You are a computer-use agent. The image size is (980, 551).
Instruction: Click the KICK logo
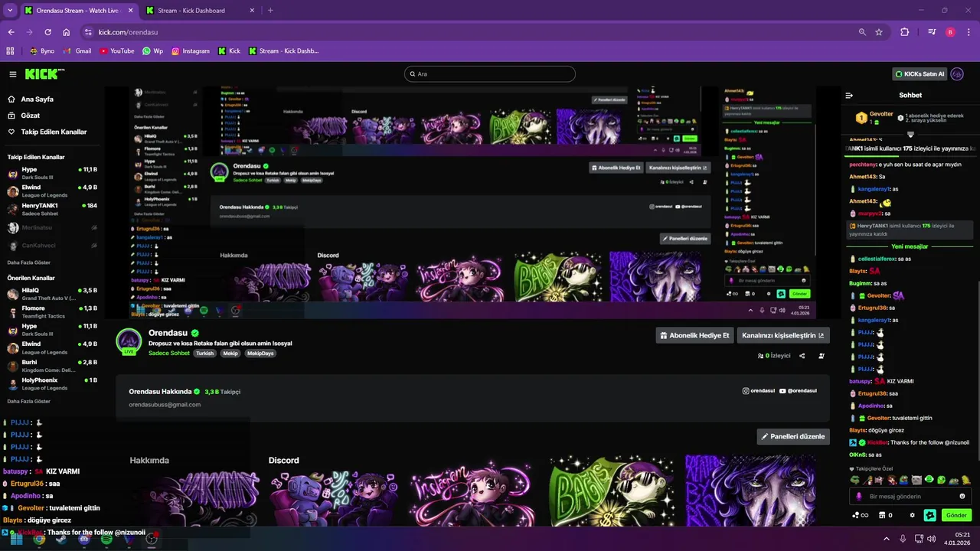coord(45,74)
